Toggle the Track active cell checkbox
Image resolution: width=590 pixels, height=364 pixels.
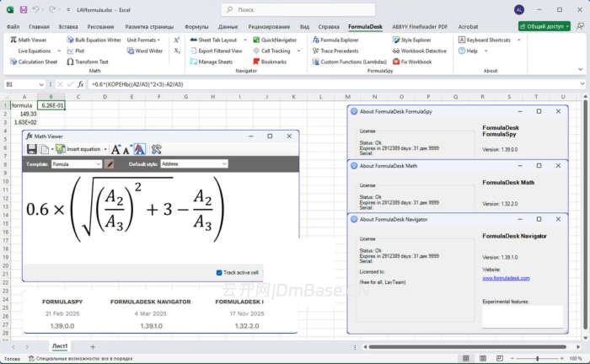219,273
